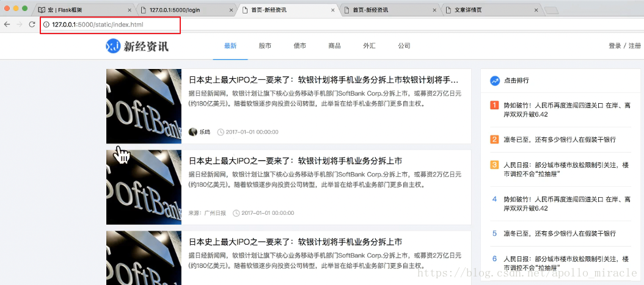Select the 股市 category
The width and height of the screenshot is (644, 285).
pyautogui.click(x=265, y=46)
